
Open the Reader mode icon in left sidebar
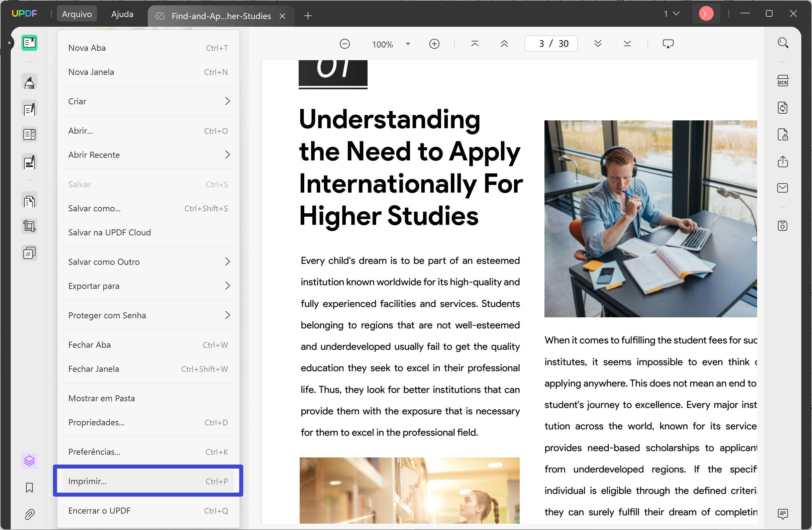click(x=29, y=43)
